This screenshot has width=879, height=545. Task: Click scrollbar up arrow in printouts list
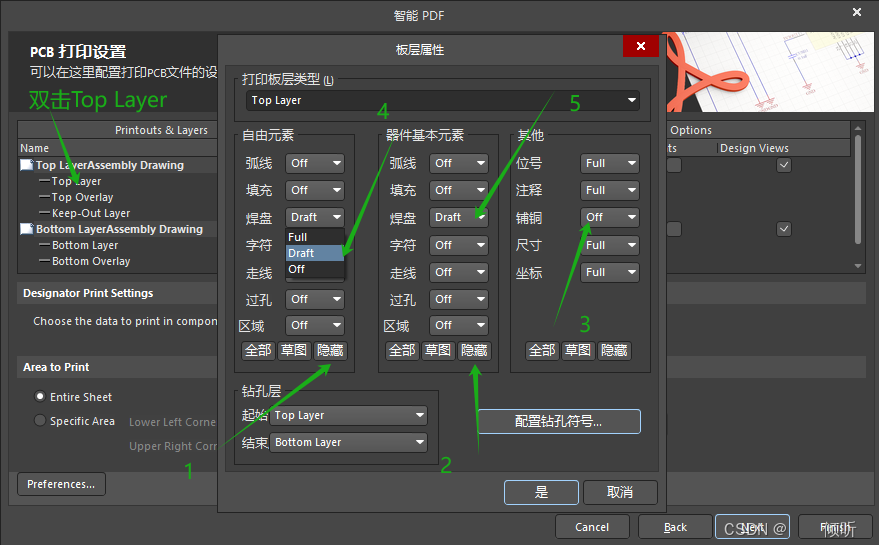pyautogui.click(x=858, y=128)
